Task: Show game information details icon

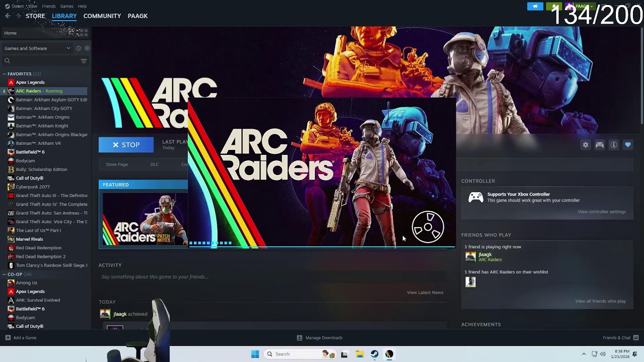Action: pos(614,145)
